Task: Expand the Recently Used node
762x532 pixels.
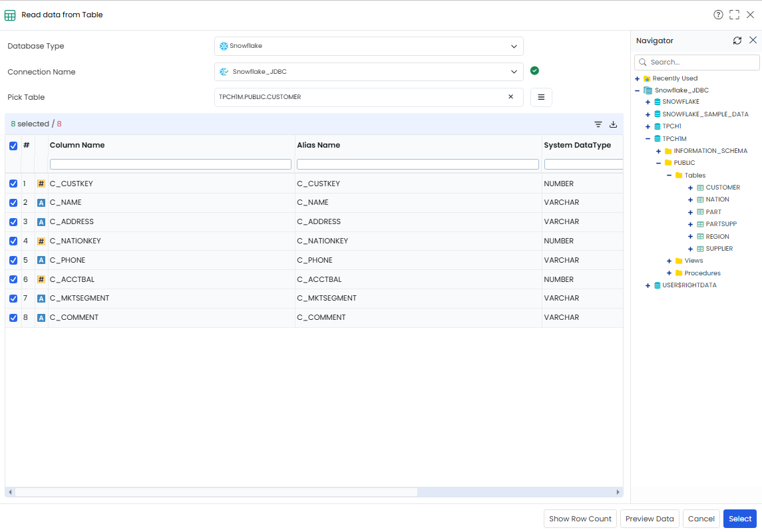Action: [637, 78]
